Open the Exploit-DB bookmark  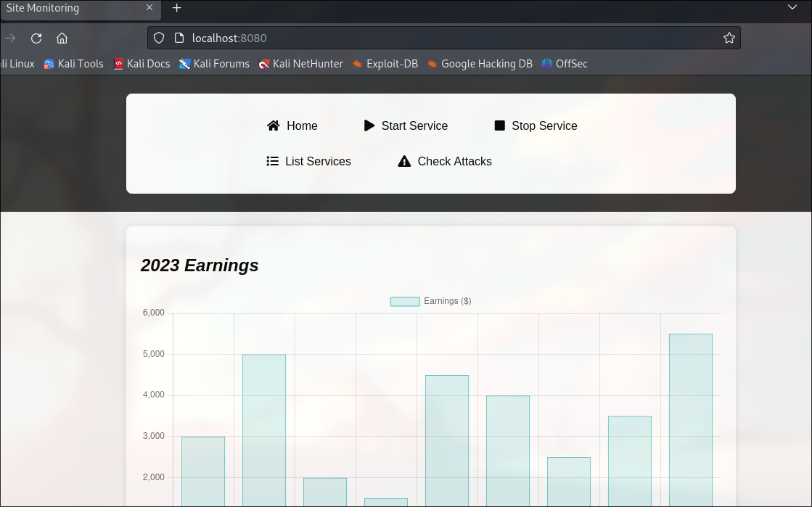pos(385,64)
